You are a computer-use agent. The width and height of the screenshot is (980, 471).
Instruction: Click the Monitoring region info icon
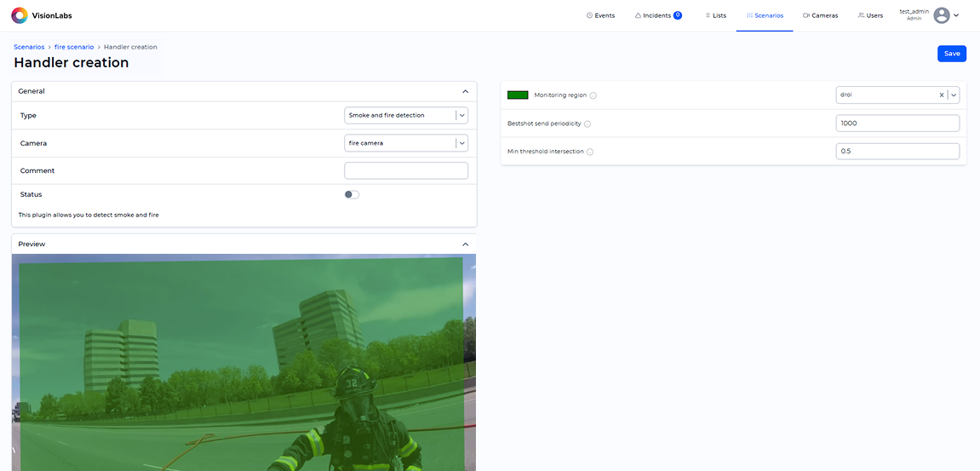593,95
